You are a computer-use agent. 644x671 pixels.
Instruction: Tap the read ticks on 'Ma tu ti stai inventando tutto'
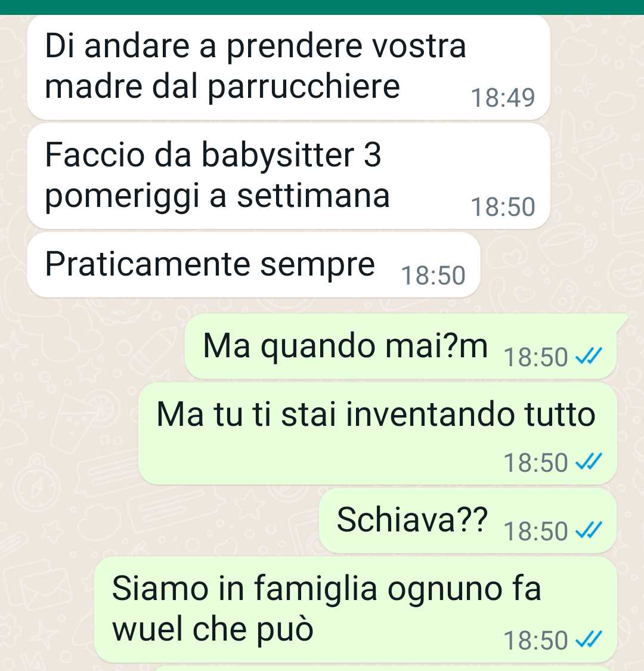click(589, 462)
